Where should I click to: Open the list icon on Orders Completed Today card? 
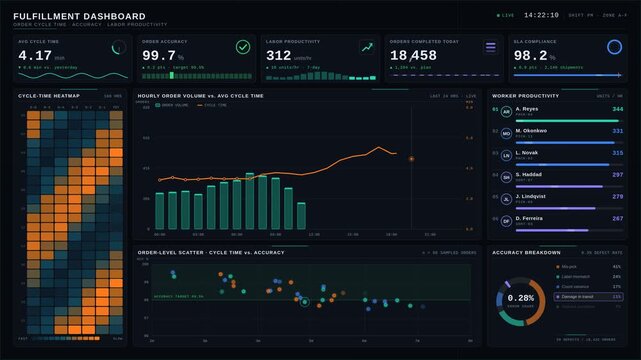(x=491, y=47)
